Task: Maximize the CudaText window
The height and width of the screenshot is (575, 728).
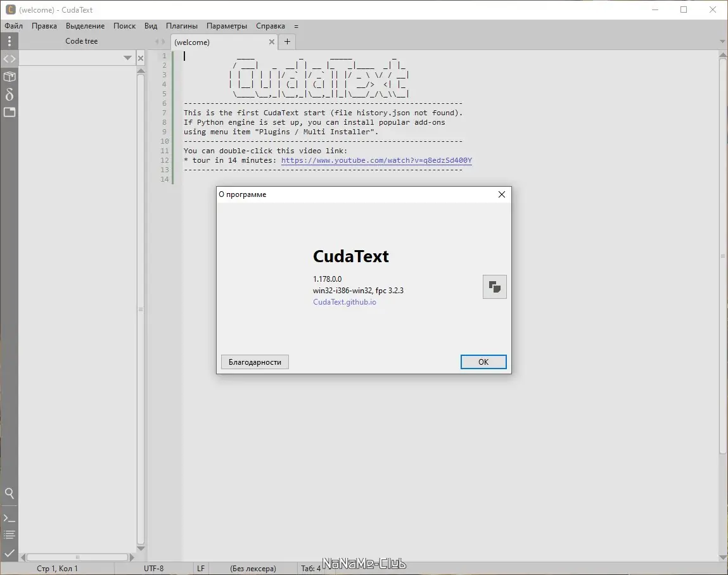Action: point(684,9)
